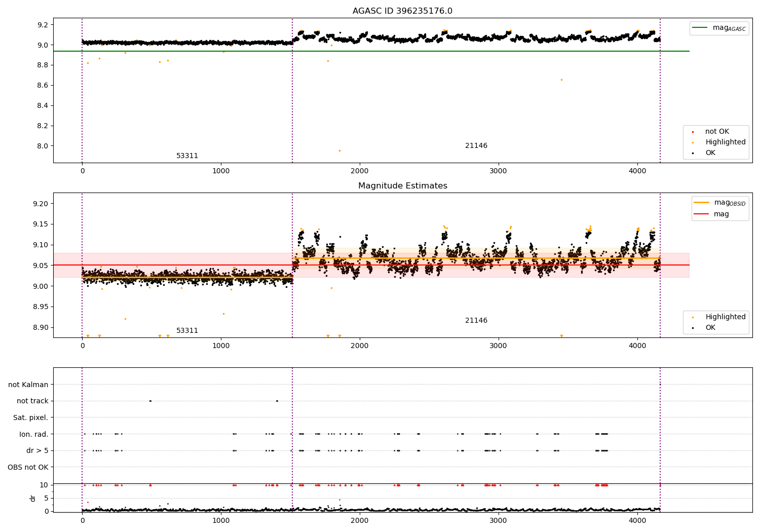Click the "Sat. pixel." row label

coord(31,418)
